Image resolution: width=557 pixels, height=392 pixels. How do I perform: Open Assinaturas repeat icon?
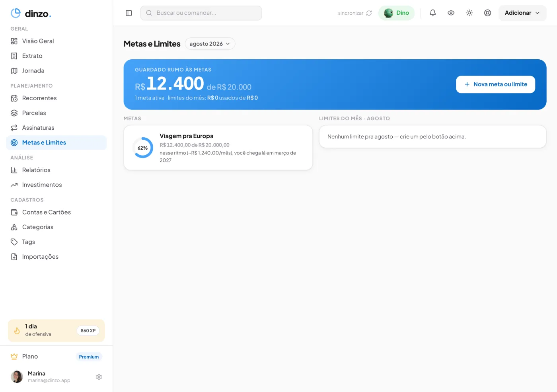[x=14, y=127]
